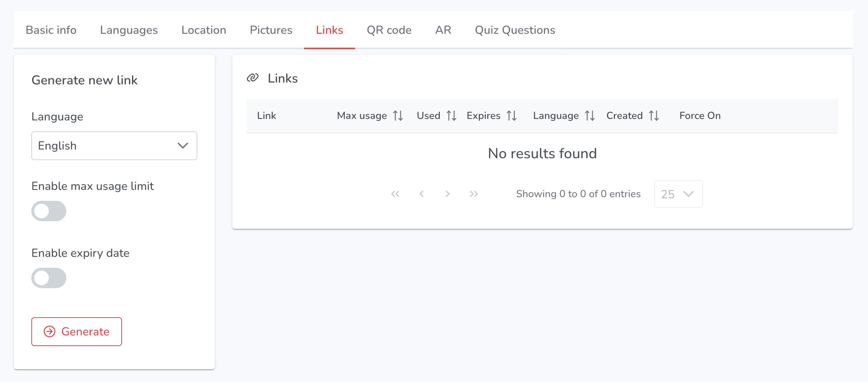The width and height of the screenshot is (868, 382).
Task: Switch to the QR code tab
Action: coord(389,30)
